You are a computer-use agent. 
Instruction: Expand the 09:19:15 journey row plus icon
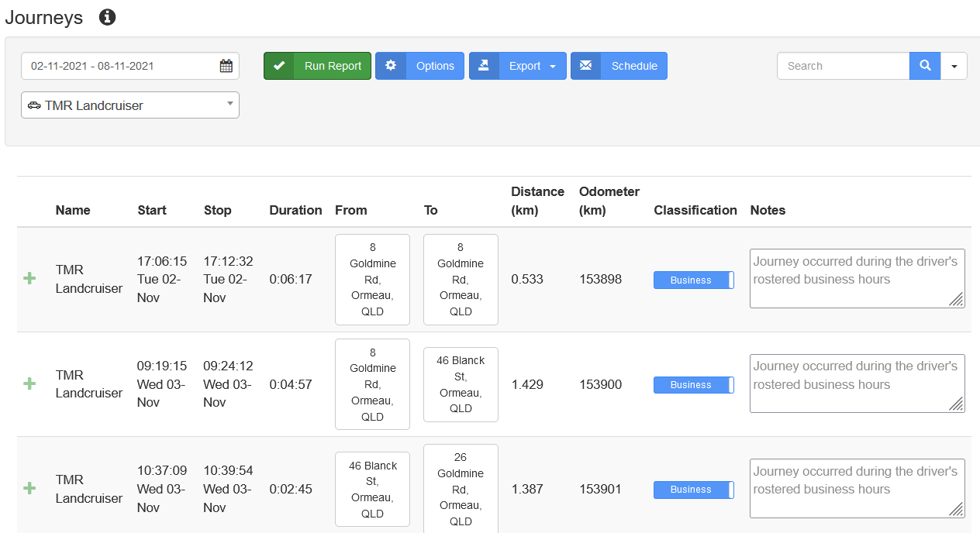point(29,383)
